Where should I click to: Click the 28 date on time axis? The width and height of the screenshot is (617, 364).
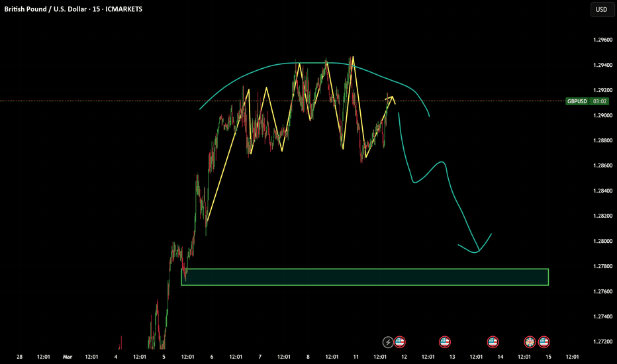click(19, 357)
